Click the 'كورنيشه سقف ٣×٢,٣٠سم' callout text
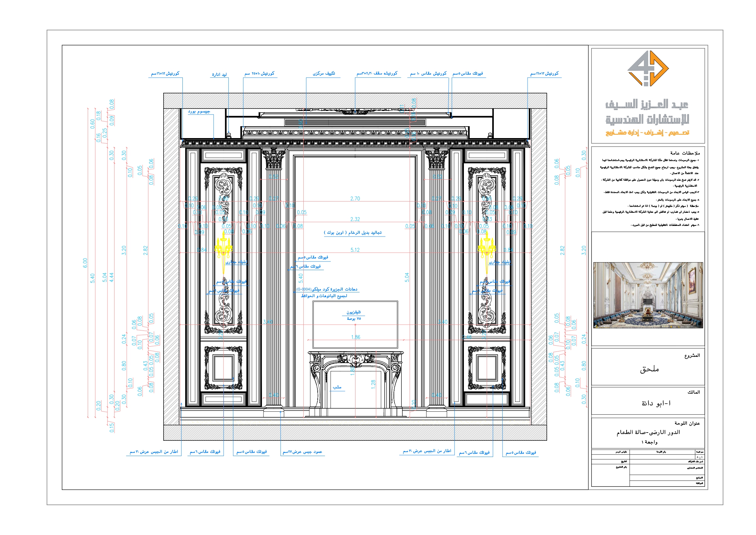The width and height of the screenshot is (756, 535). pyautogui.click(x=377, y=73)
